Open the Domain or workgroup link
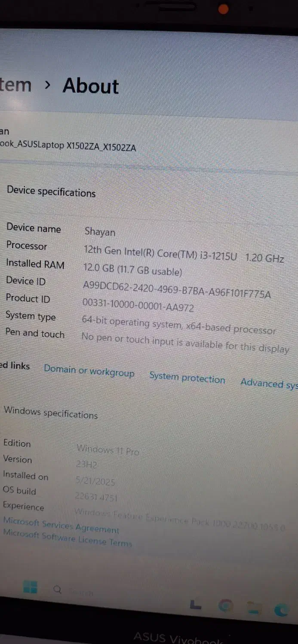Screen dimensions: 298x644 click(x=89, y=371)
